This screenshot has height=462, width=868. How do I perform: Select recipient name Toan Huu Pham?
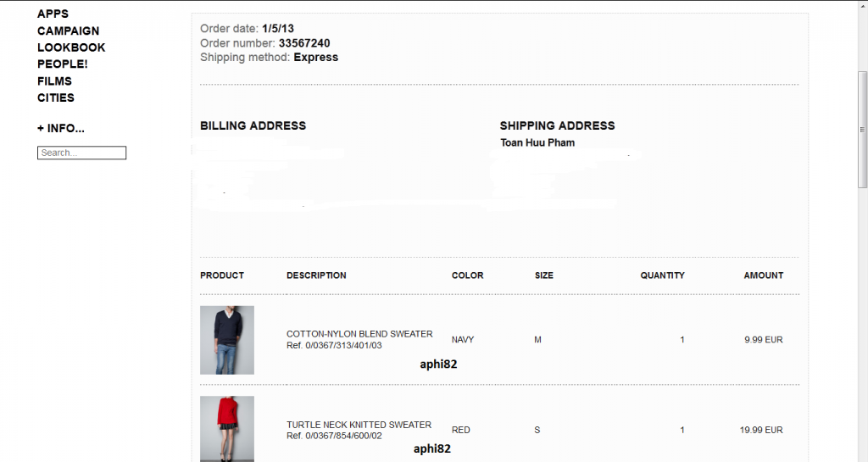click(537, 142)
